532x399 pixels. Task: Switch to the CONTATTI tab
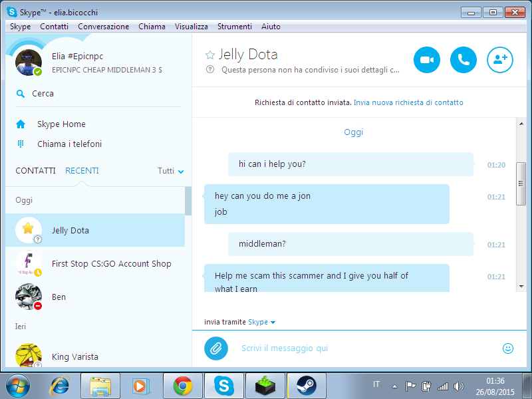[x=36, y=171]
